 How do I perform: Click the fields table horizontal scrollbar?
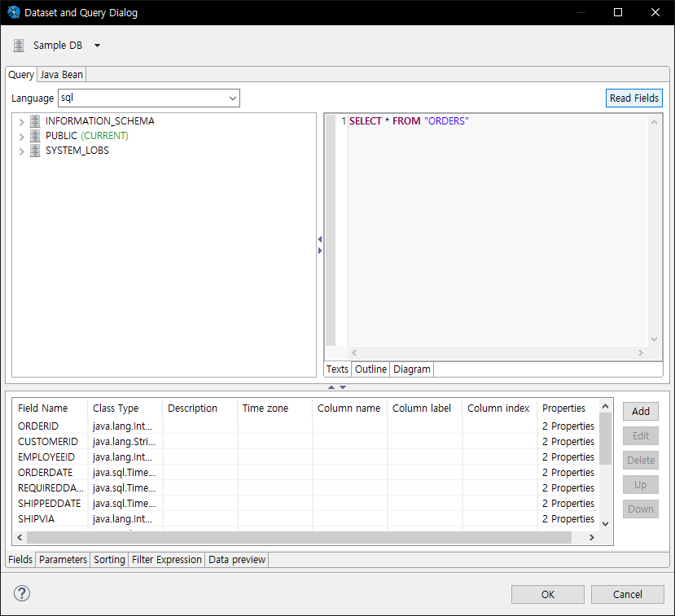coord(299,537)
